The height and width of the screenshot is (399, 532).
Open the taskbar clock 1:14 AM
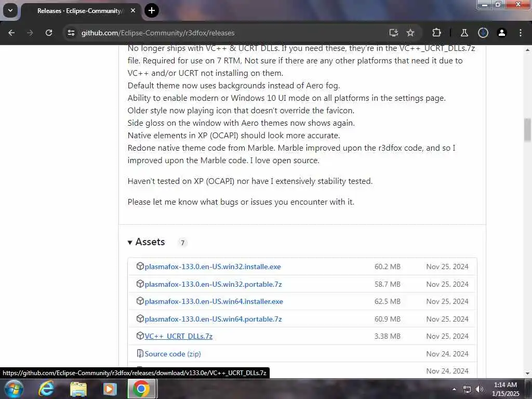point(505,389)
